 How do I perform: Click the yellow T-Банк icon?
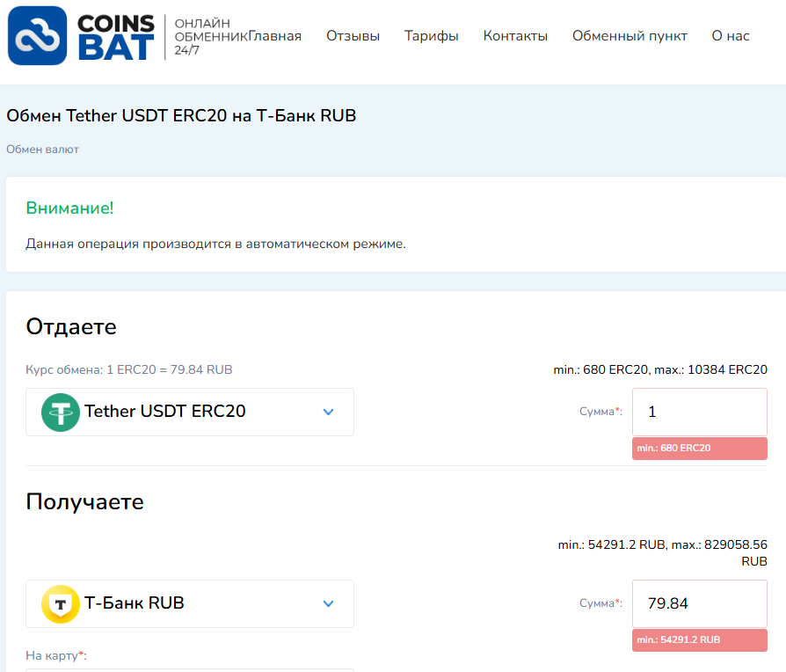(59, 603)
